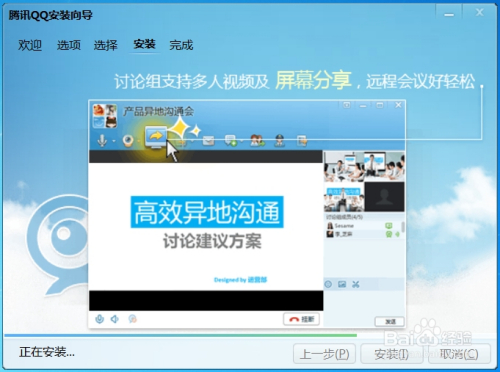
Task: Select the 完成 step tab
Action: [x=181, y=45]
